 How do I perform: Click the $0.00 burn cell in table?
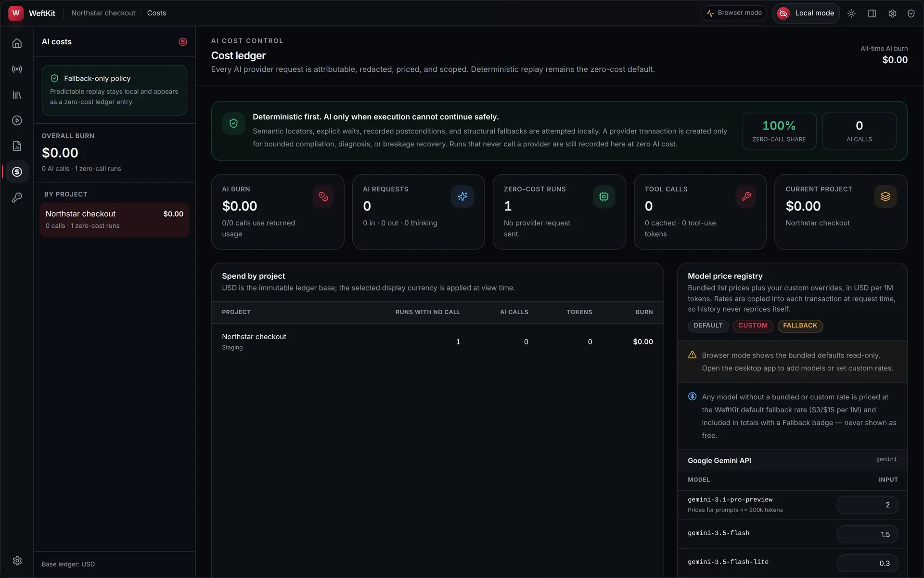[643, 342]
